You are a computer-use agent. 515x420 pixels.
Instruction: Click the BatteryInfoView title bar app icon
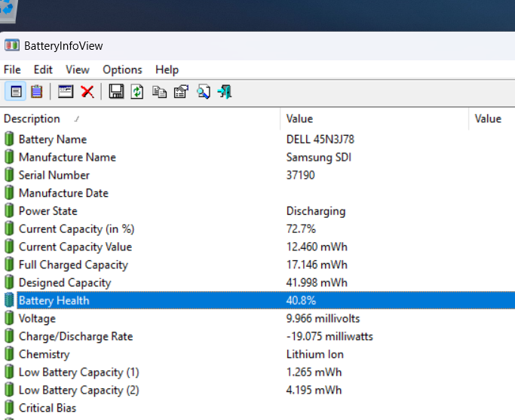12,45
